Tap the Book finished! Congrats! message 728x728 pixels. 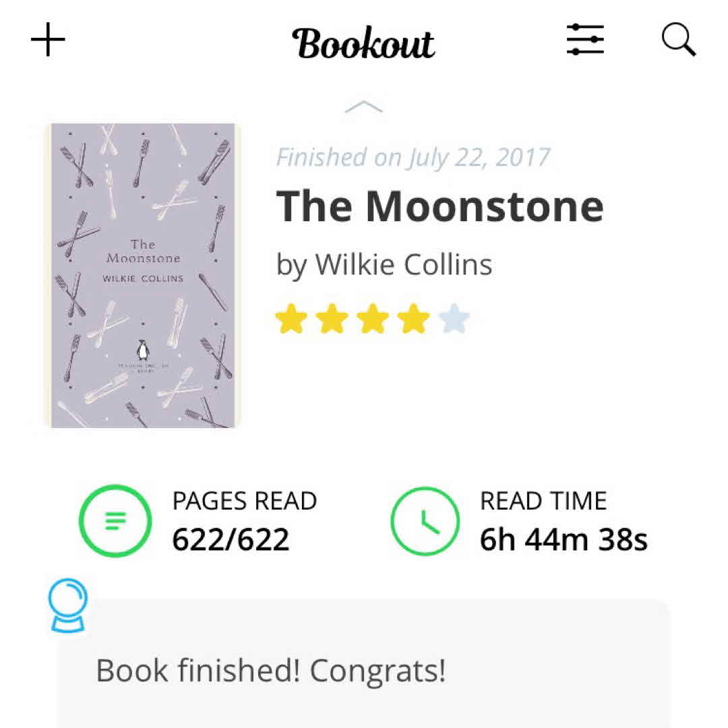(x=271, y=671)
